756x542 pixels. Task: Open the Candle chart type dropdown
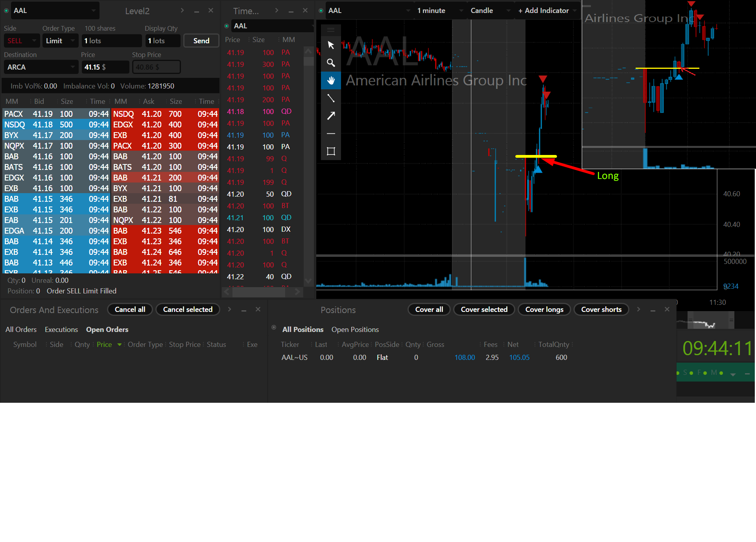[x=490, y=11]
